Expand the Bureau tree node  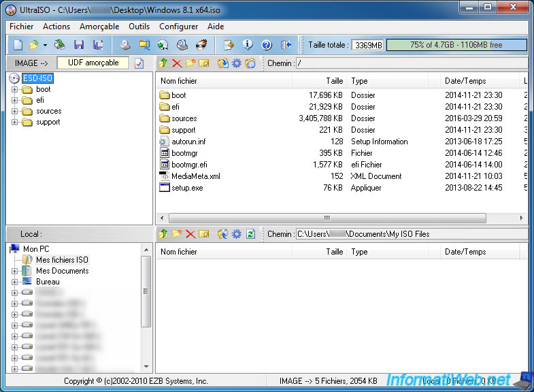[x=14, y=282]
